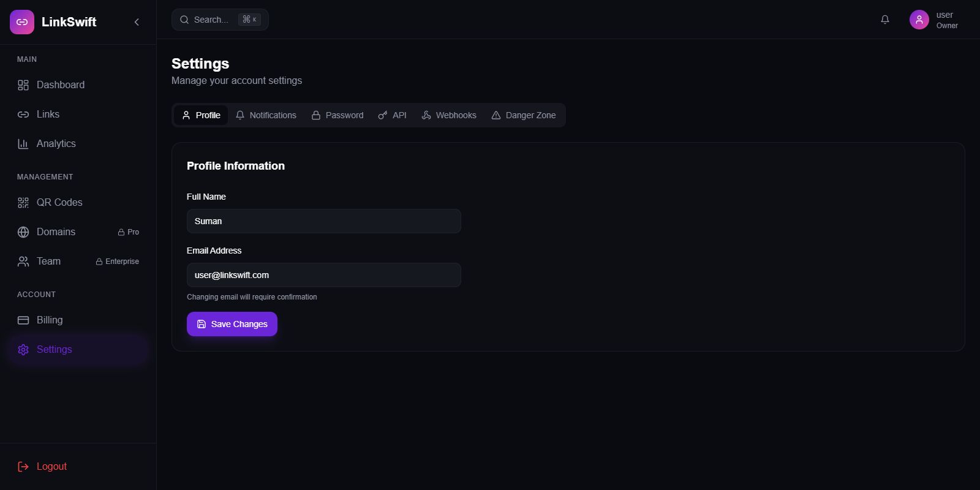The height and width of the screenshot is (490, 980).
Task: Open the Team page
Action: click(x=48, y=262)
